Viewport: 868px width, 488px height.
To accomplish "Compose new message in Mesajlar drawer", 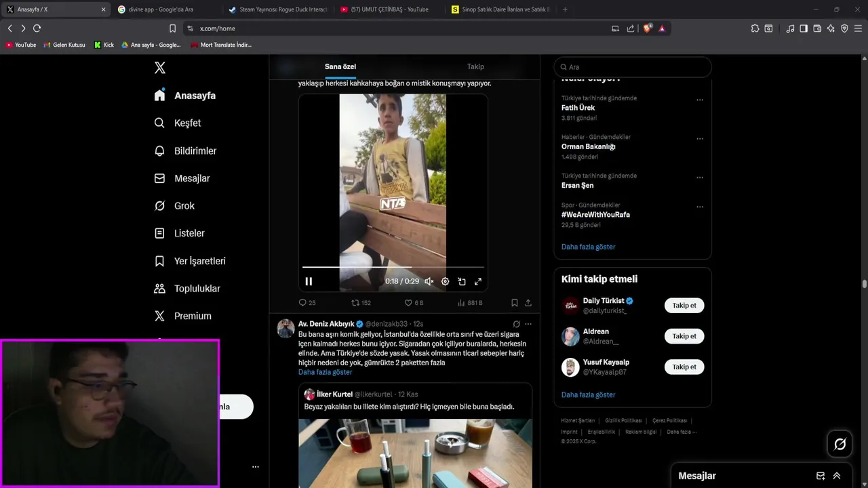I will (x=821, y=476).
